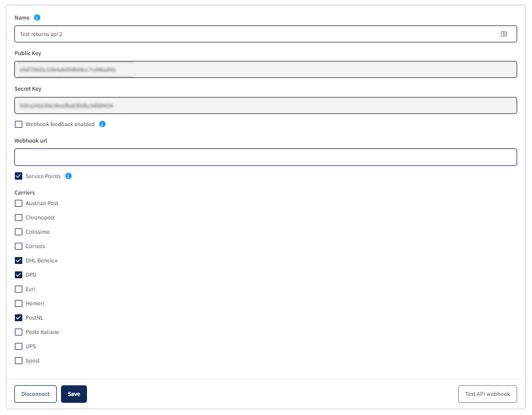Screen dimensions: 532x415
Task: Click the Save button
Action: tap(74, 394)
